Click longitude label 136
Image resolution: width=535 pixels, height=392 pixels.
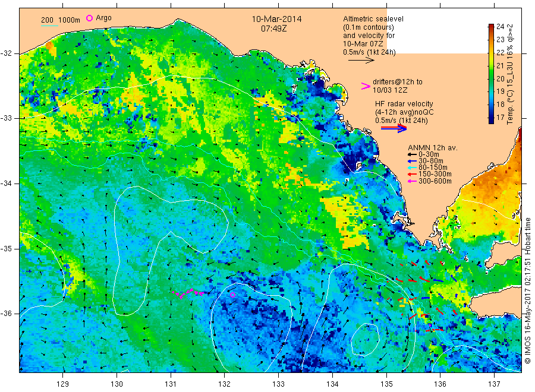(440, 384)
